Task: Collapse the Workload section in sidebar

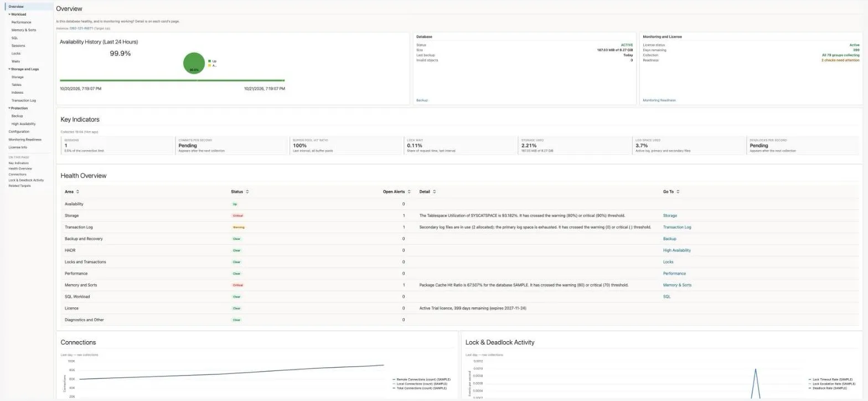Action: (x=9, y=14)
